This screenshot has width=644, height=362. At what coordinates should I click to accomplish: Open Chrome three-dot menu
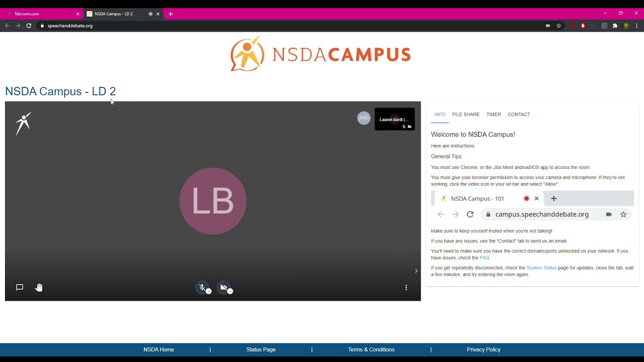pos(637,26)
